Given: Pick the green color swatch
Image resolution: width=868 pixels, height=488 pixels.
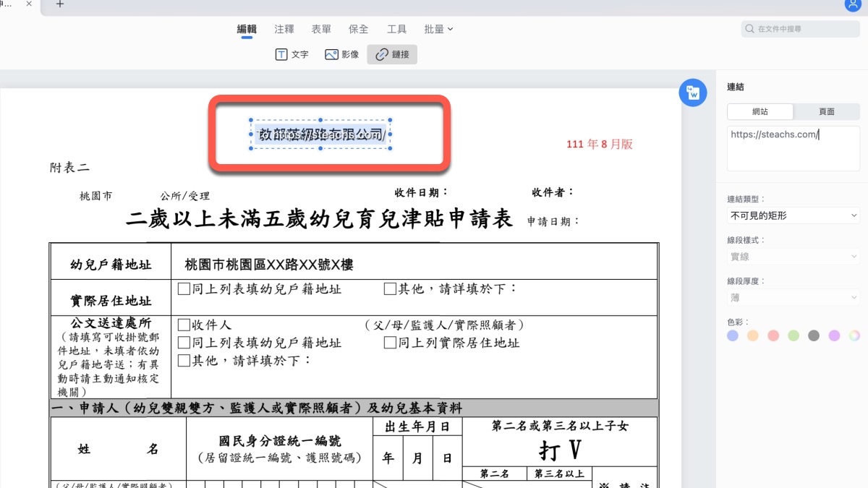Looking at the screenshot, I should pos(793,335).
